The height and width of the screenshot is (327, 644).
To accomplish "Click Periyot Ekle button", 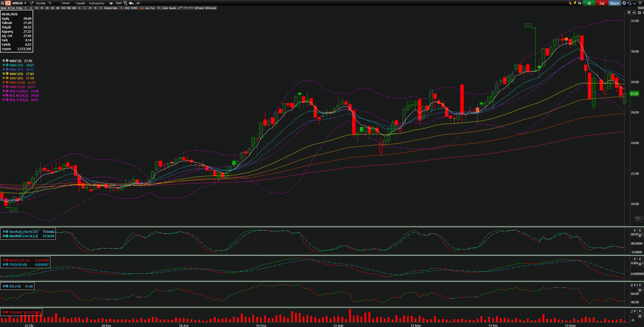I will 110,8.
